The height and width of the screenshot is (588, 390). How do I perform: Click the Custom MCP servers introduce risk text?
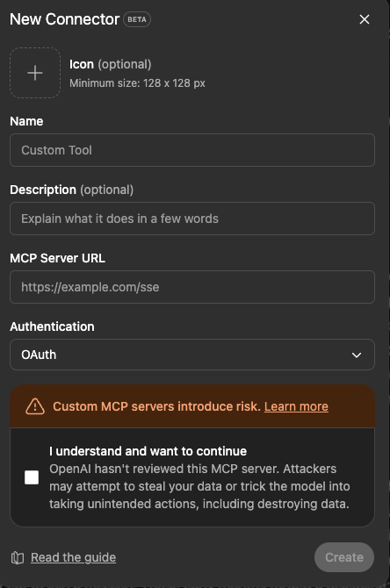point(156,406)
